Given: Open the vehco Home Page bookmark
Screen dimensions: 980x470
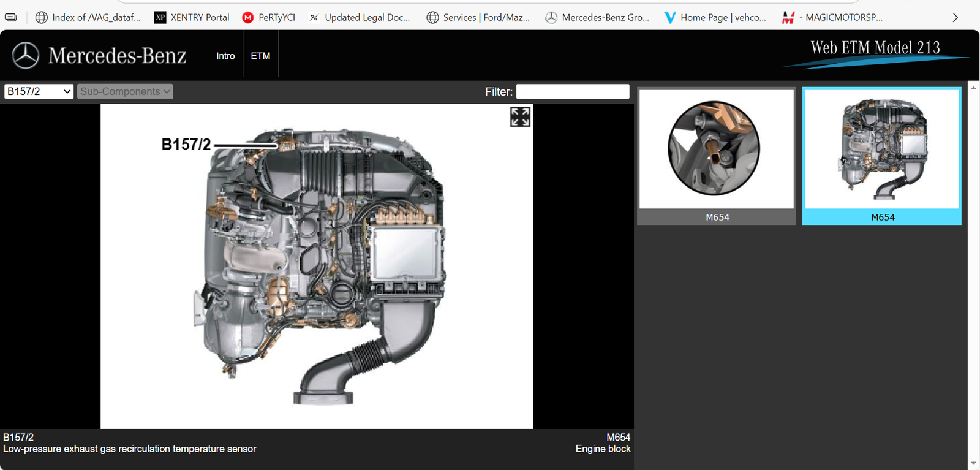Looking at the screenshot, I should 715,17.
